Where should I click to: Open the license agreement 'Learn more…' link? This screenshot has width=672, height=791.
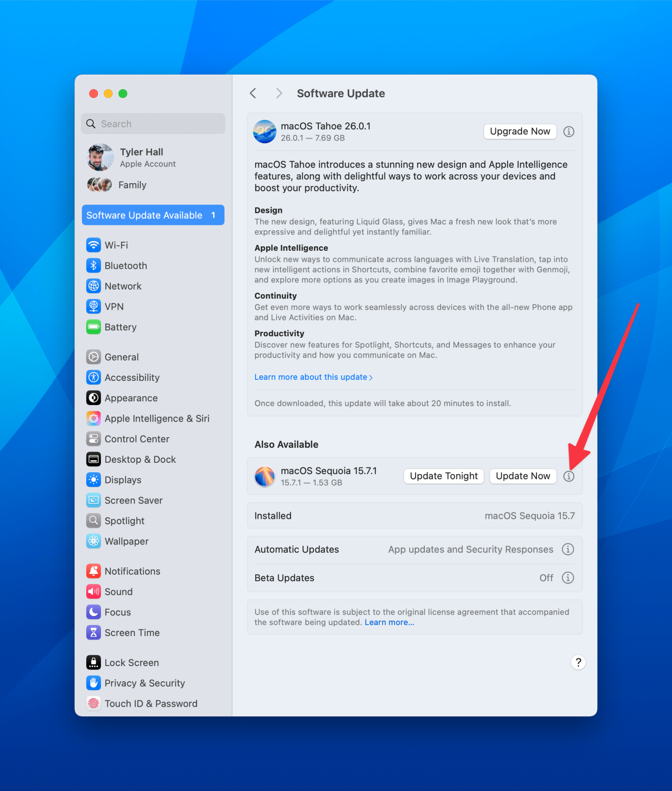click(x=389, y=622)
